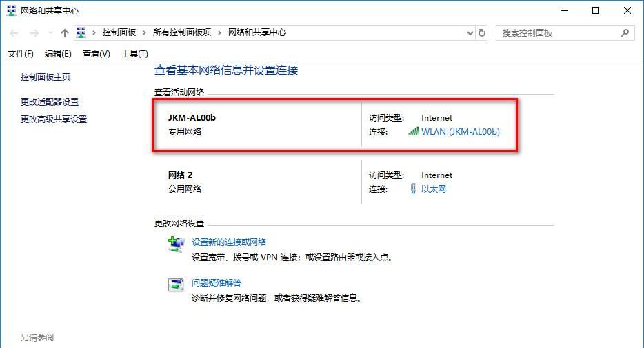Open the WLAN (JKM-AL00b) connection link
This screenshot has height=348, width=644.
point(460,131)
